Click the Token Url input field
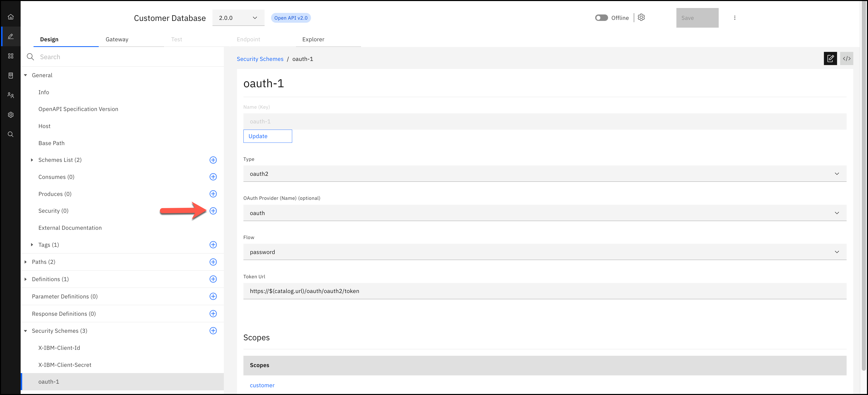This screenshot has height=395, width=868. 545,291
